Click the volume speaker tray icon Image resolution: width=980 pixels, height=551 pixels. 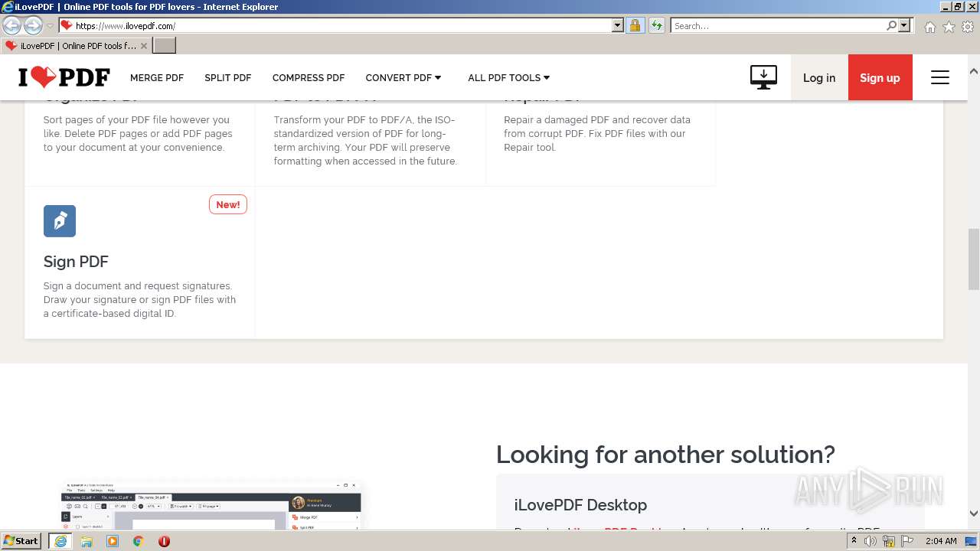coord(871,541)
